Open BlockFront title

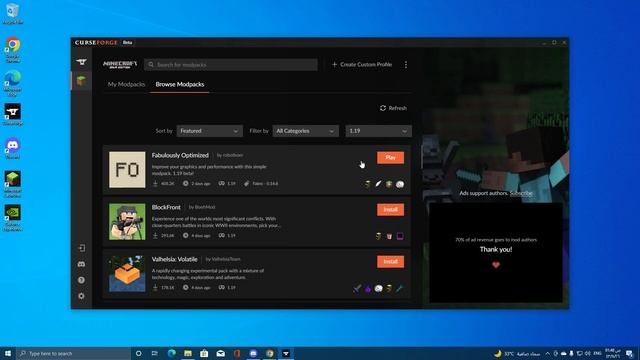[x=166, y=207]
